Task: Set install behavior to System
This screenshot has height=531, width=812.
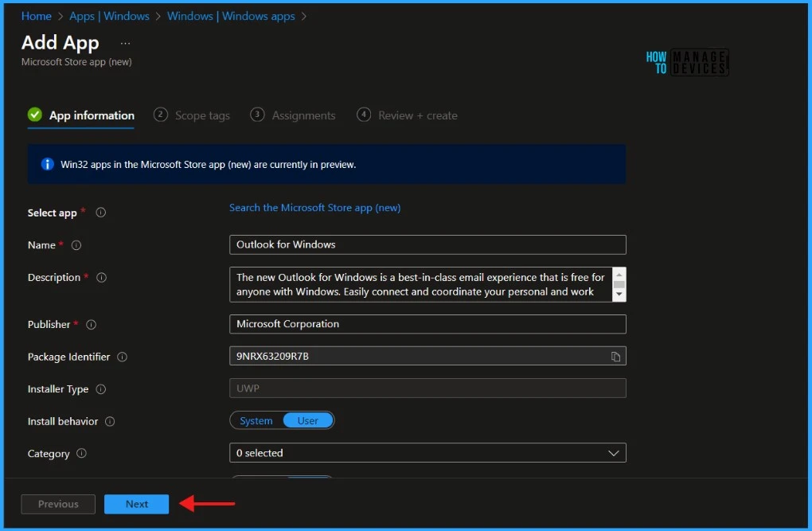Action: [x=256, y=420]
